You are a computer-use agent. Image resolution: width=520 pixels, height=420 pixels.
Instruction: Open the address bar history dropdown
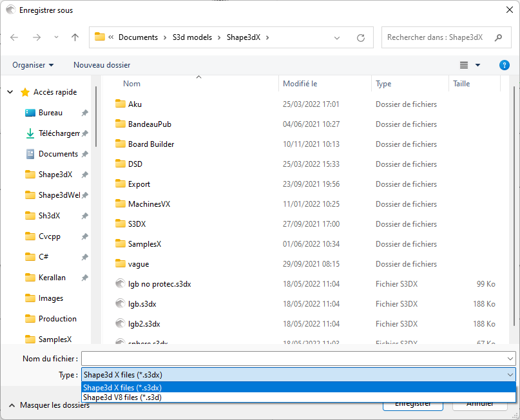point(337,37)
